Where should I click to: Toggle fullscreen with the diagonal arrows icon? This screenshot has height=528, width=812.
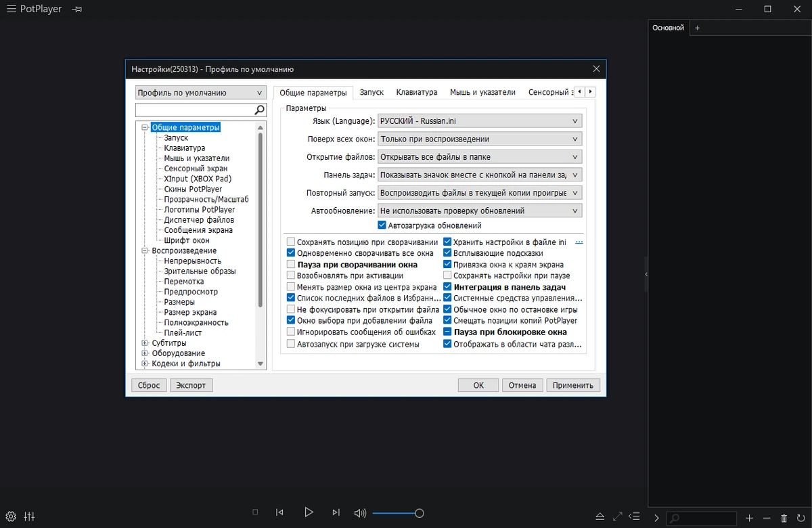coord(617,516)
